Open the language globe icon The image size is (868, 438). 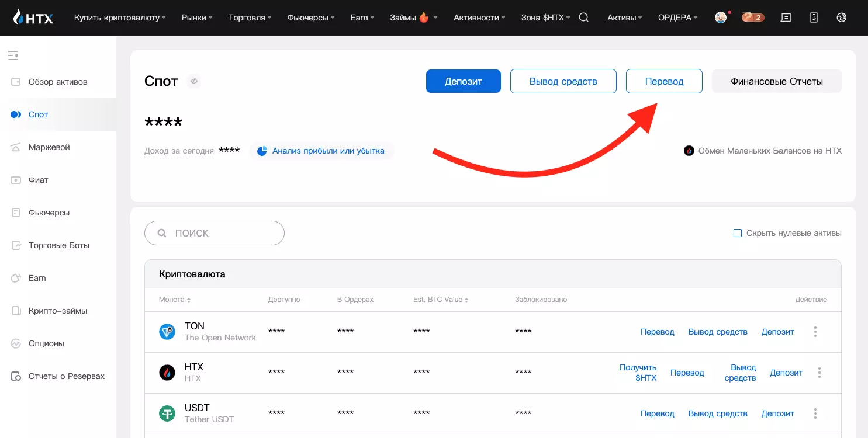click(842, 18)
